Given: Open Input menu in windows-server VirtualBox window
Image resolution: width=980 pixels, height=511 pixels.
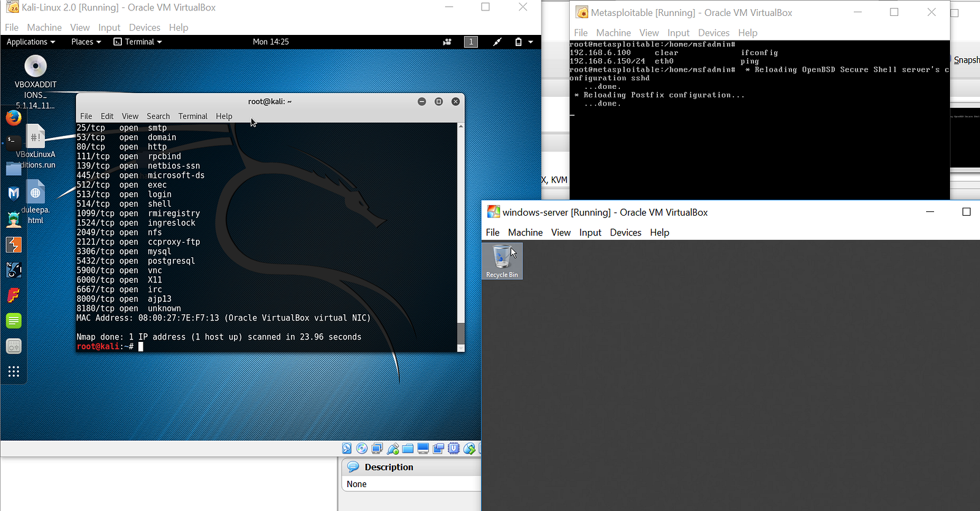Looking at the screenshot, I should [590, 233].
